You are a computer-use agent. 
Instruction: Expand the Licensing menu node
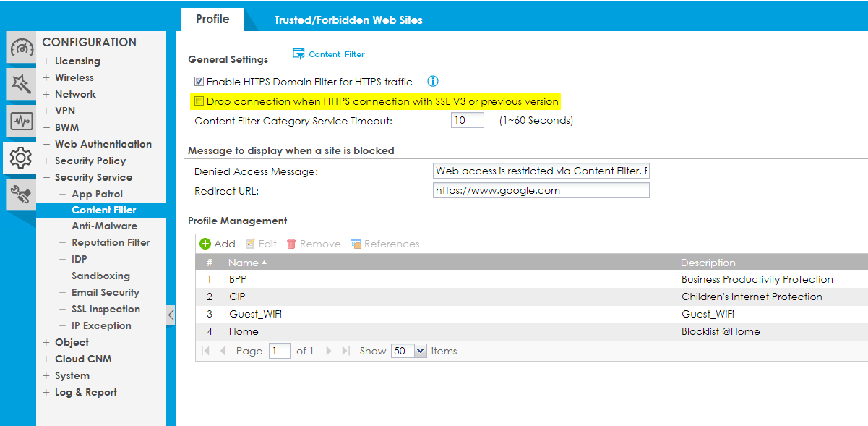[x=46, y=61]
